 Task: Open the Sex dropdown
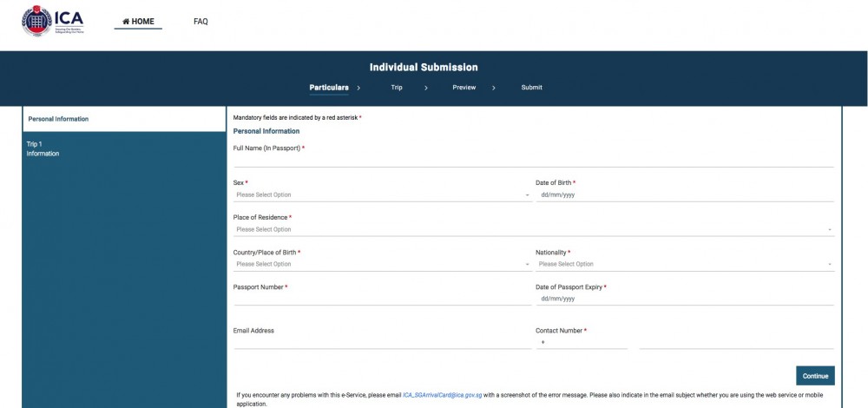(383, 194)
